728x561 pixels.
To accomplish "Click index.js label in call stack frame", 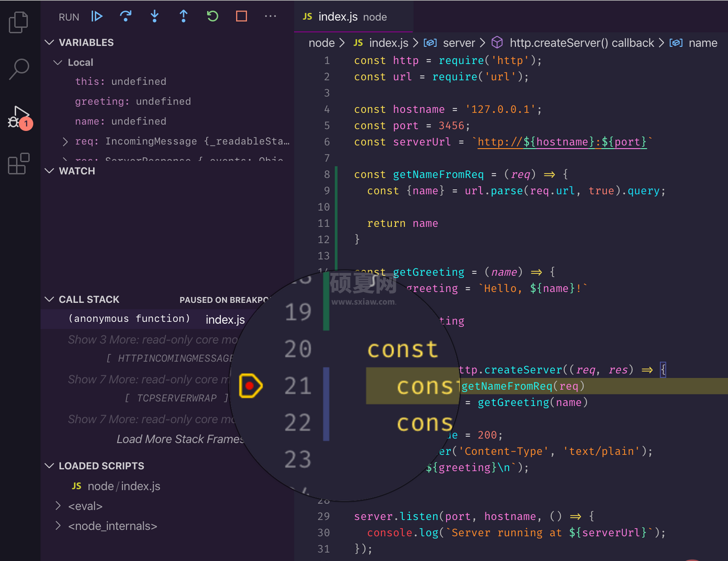I will click(225, 320).
